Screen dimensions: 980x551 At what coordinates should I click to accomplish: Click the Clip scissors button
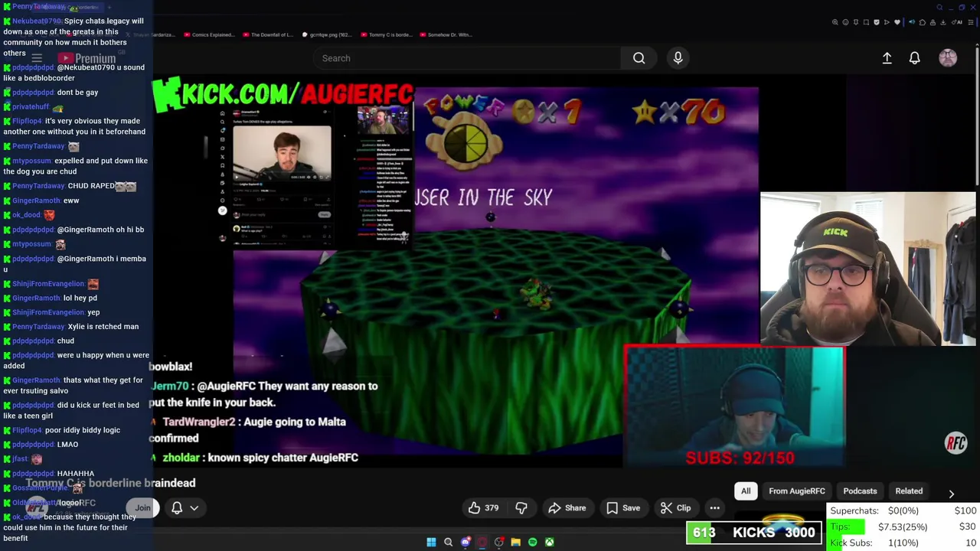(x=675, y=508)
